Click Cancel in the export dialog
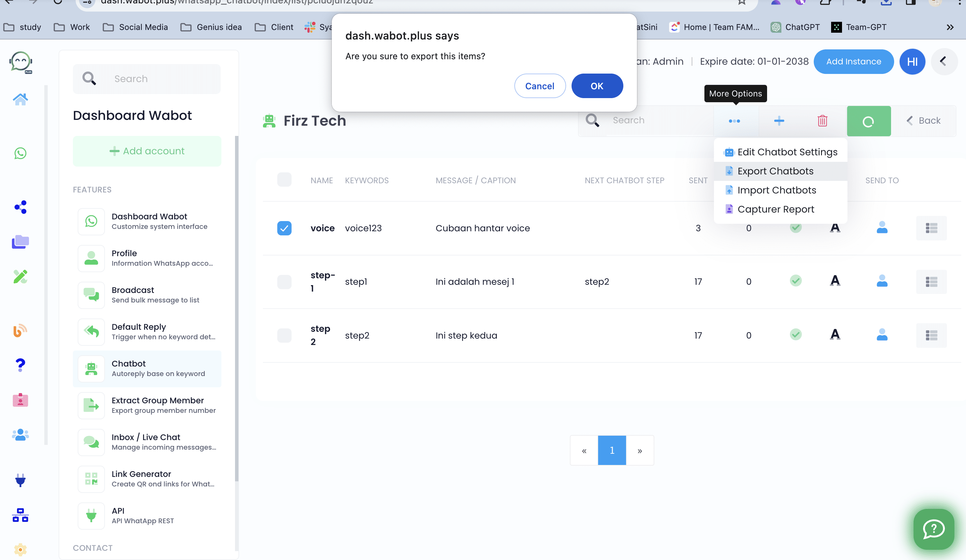Viewport: 966px width, 560px height. tap(540, 86)
